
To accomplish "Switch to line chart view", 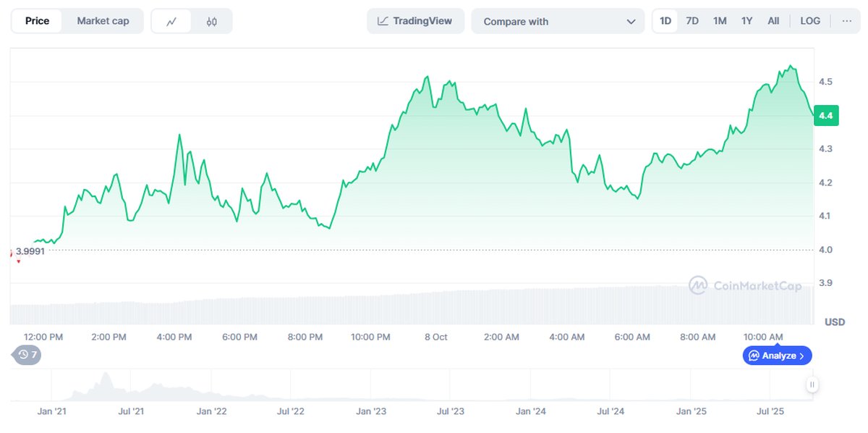I will (x=171, y=21).
